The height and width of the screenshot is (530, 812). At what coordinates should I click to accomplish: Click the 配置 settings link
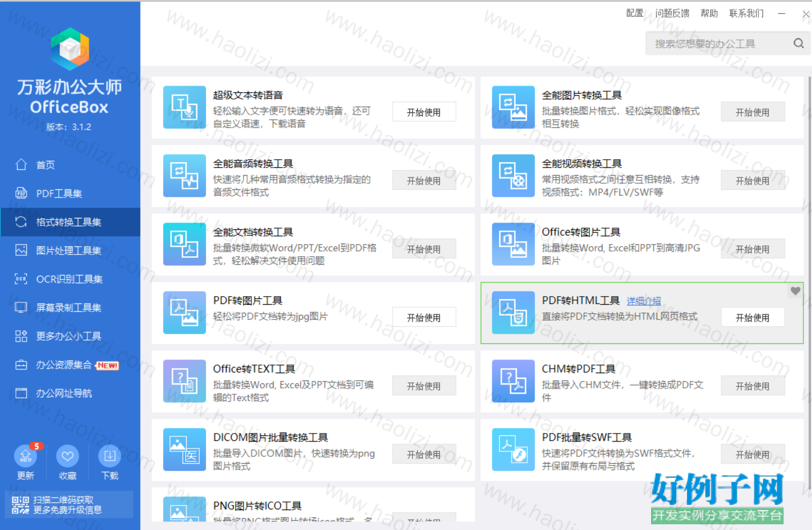(x=635, y=13)
